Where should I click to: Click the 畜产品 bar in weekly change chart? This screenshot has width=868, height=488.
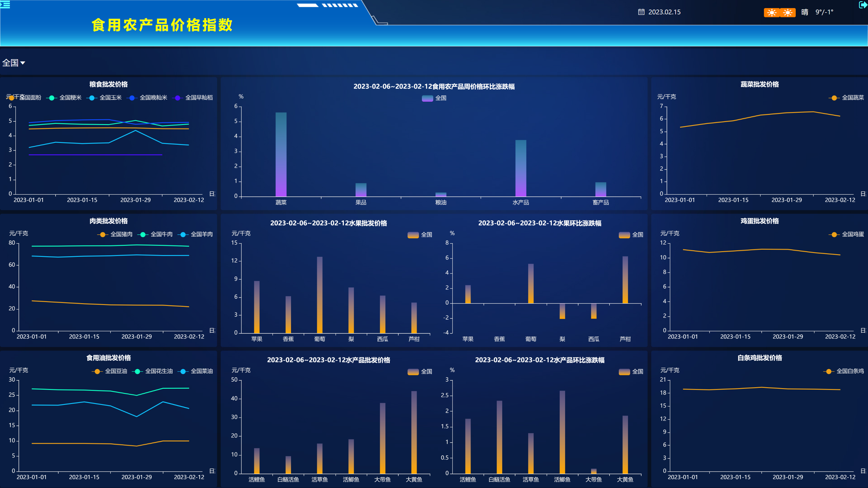(601, 190)
